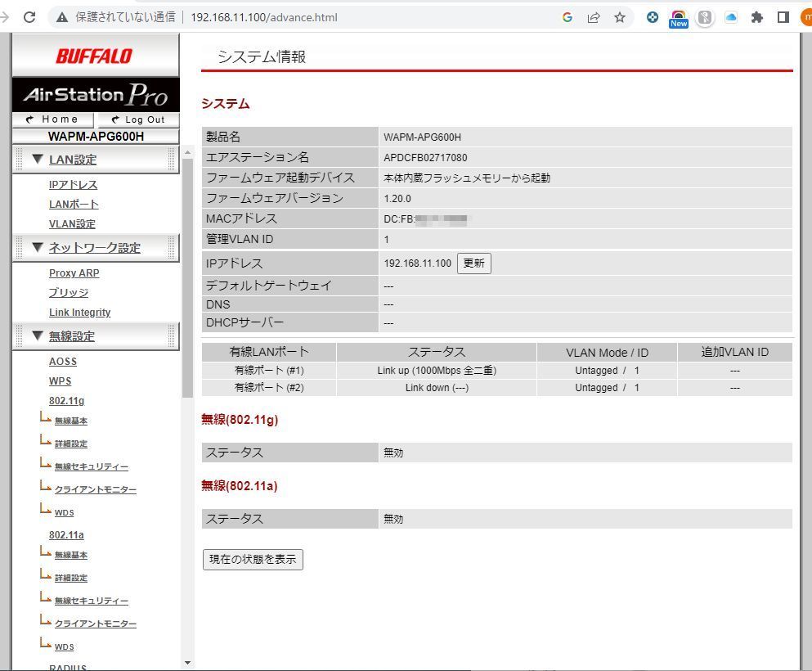Screen dimensions: 812x671
Task: Click the not-secure warning triangle icon
Action: point(62,18)
